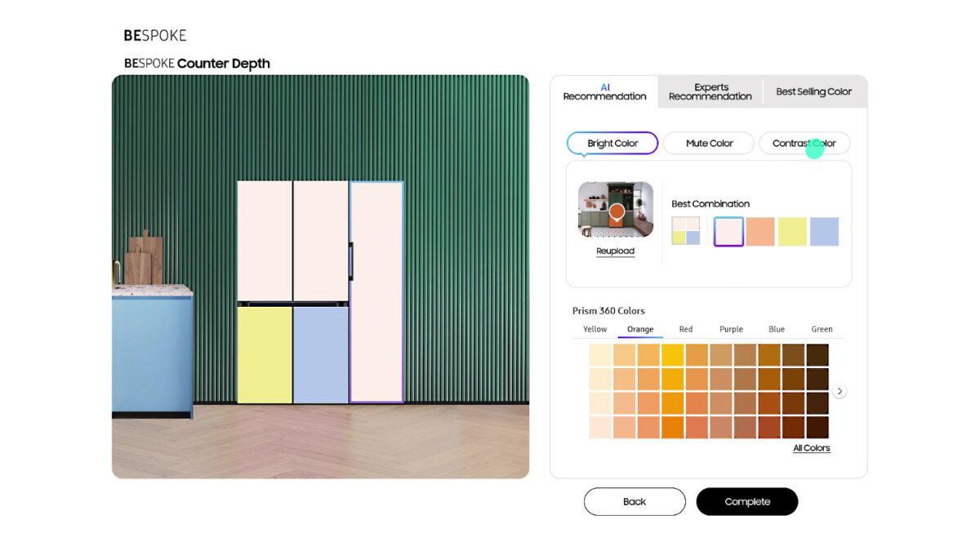Select the tall right refrigerator door panel

point(376,291)
